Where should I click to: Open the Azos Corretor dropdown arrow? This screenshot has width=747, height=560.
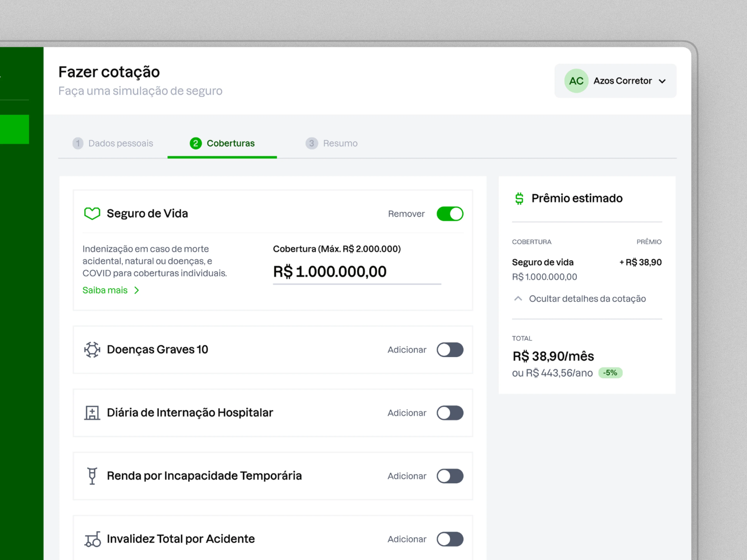click(662, 81)
